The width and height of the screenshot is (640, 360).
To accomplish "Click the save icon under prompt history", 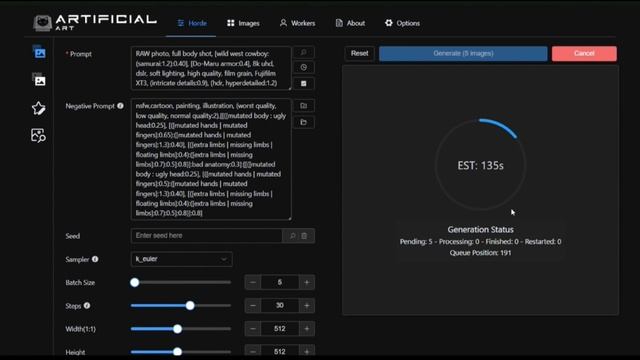I will click(x=304, y=83).
